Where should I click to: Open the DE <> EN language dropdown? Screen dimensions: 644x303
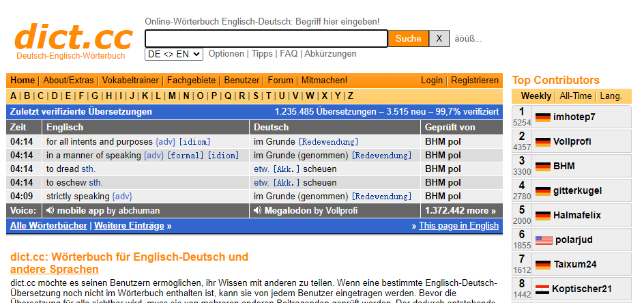tap(174, 54)
